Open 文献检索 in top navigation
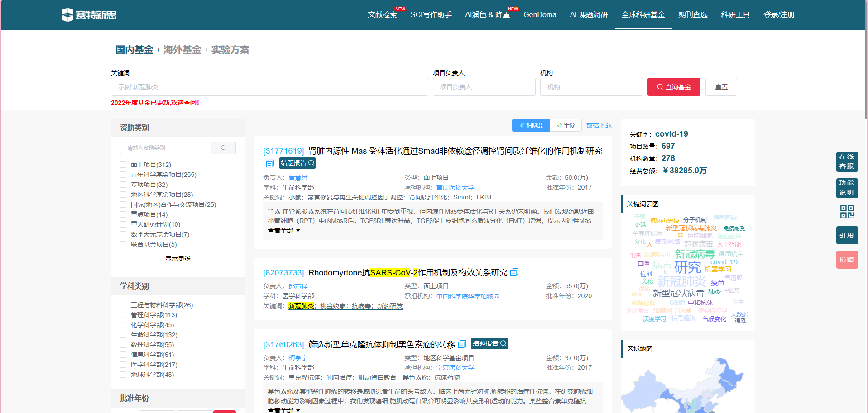 coord(383,15)
